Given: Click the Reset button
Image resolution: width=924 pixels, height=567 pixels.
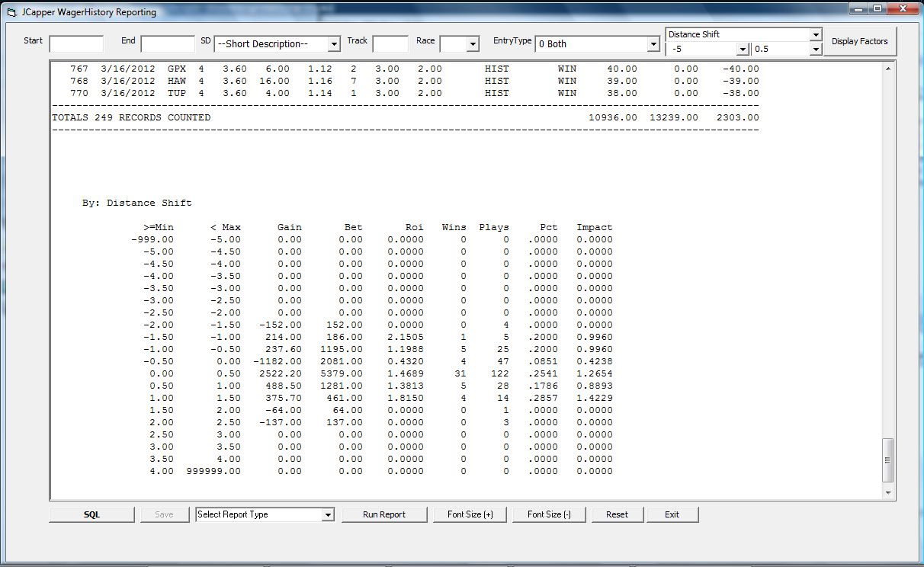Looking at the screenshot, I should (618, 514).
